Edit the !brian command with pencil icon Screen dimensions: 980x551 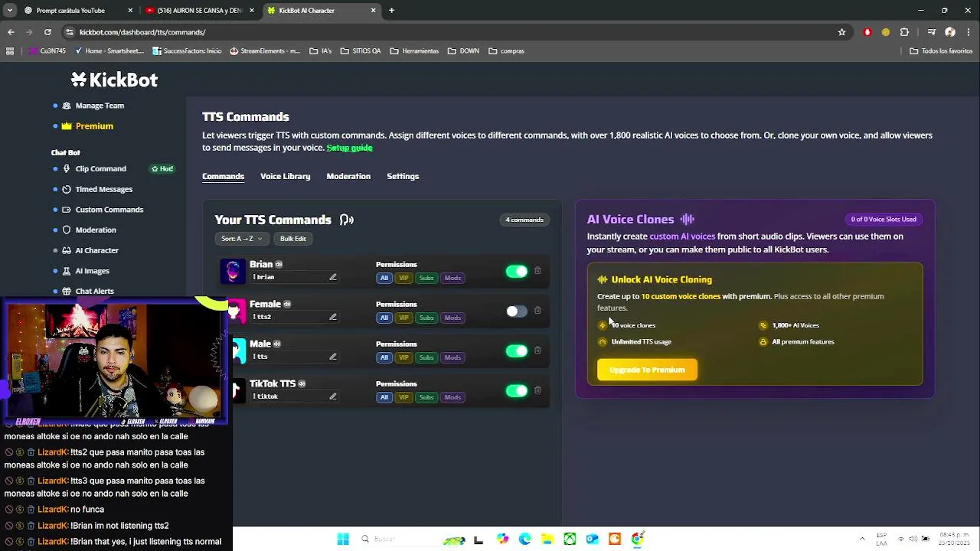point(332,277)
